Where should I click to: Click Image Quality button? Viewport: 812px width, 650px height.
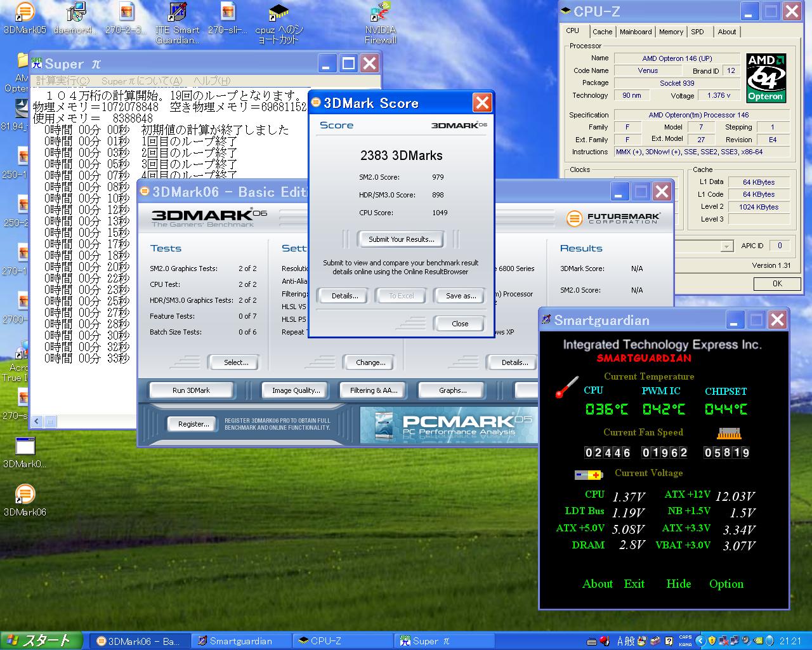(296, 390)
